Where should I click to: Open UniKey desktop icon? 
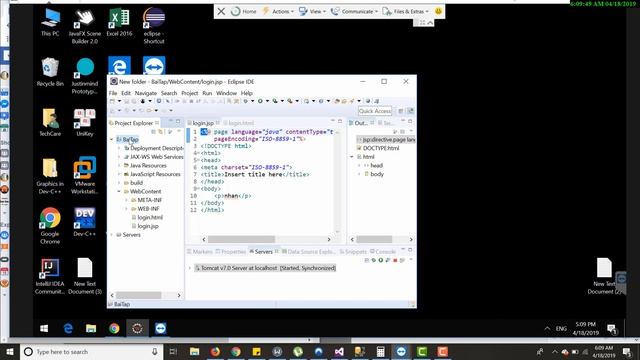84,122
